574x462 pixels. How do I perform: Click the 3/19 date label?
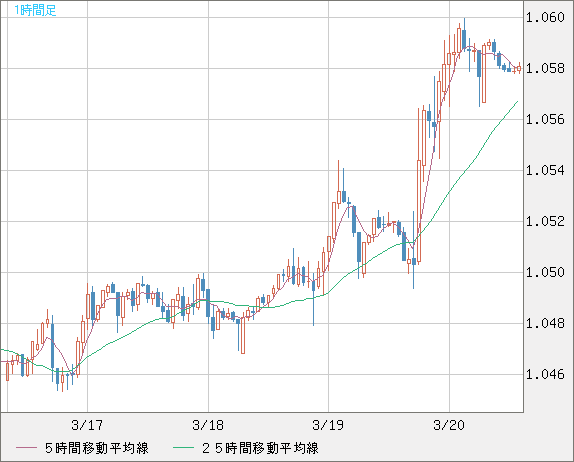[328, 425]
